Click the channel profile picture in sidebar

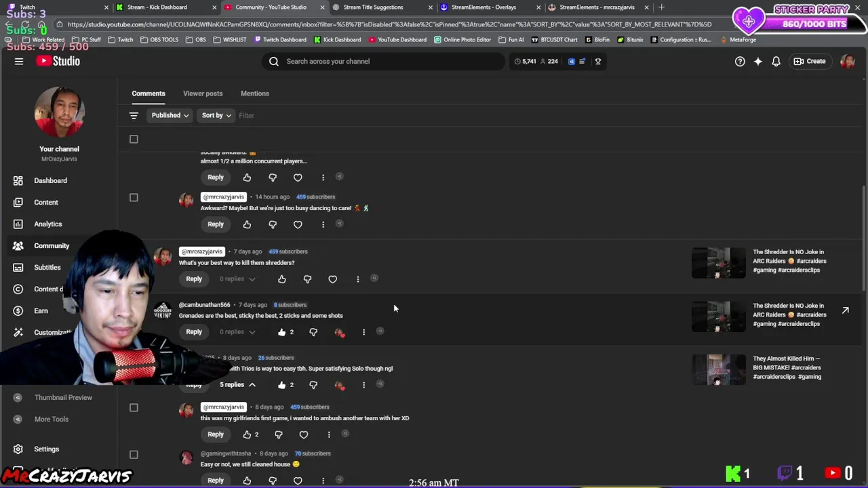[x=59, y=113]
